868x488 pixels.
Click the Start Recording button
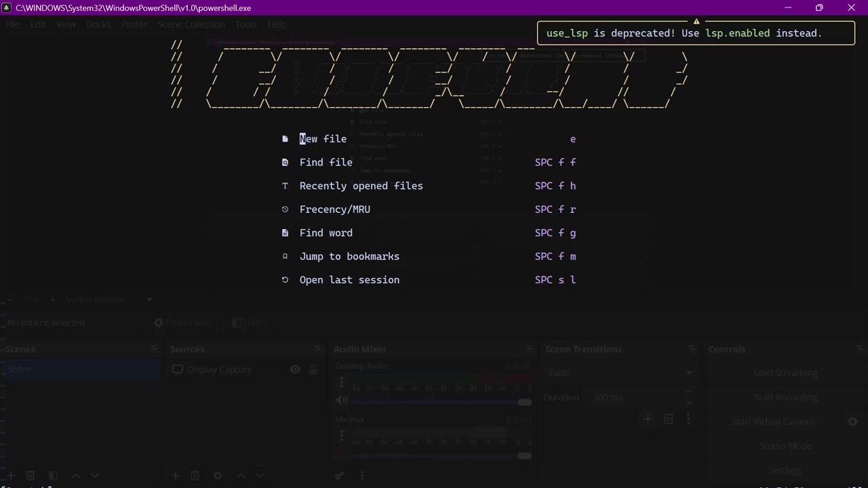(785, 397)
